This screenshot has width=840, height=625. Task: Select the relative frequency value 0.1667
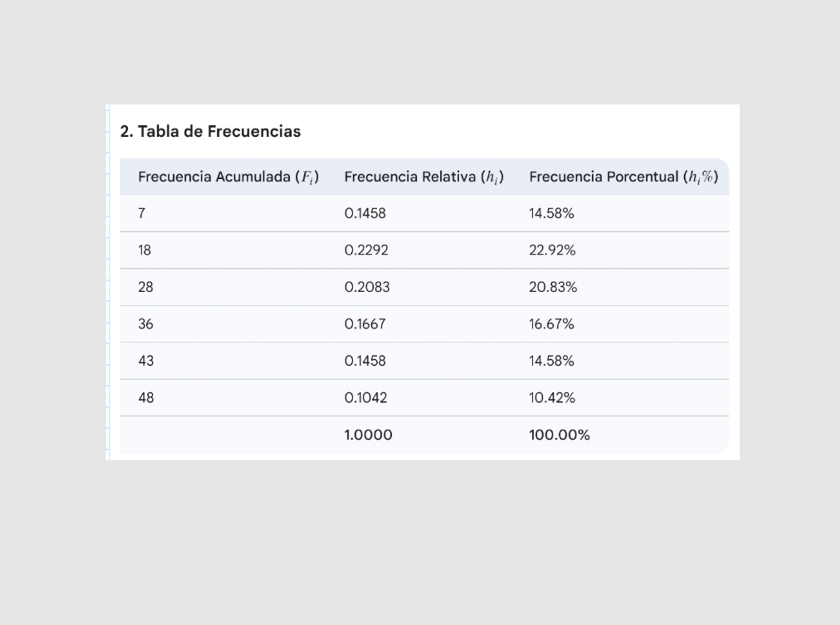(365, 324)
